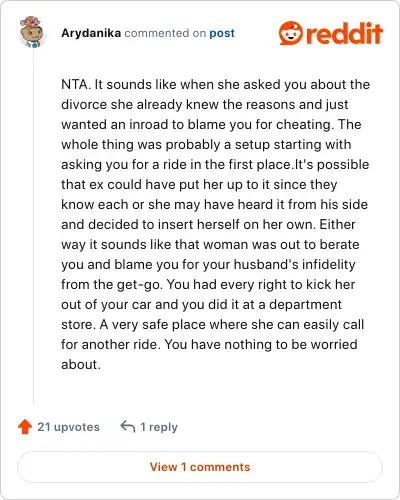This screenshot has width=400, height=500.
Task: Click the word 'Either' in the comment
Action: pyautogui.click(x=337, y=224)
